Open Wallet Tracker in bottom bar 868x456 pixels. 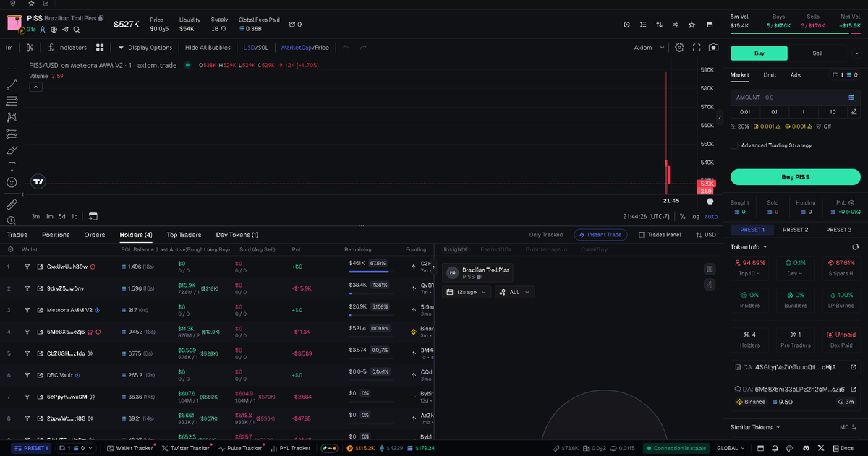[x=130, y=449]
